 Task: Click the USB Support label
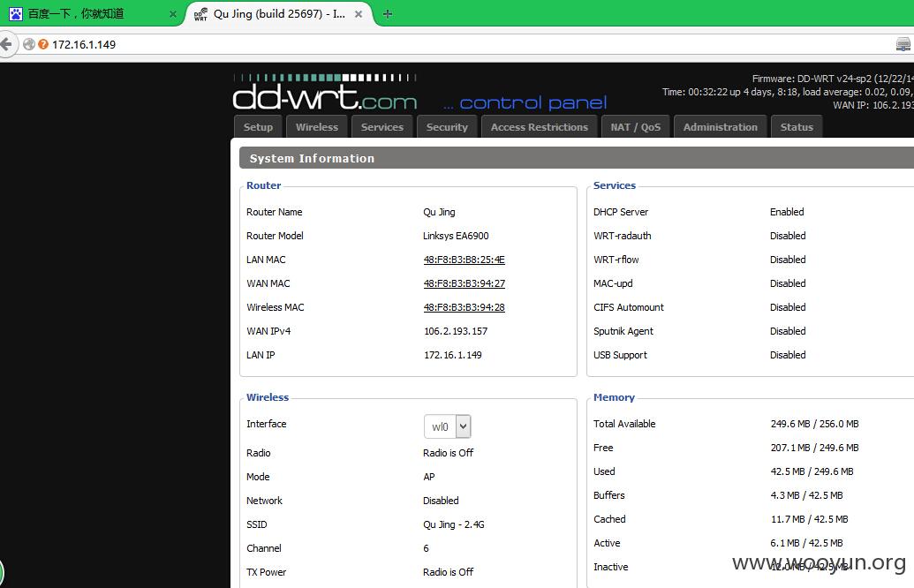pos(620,356)
